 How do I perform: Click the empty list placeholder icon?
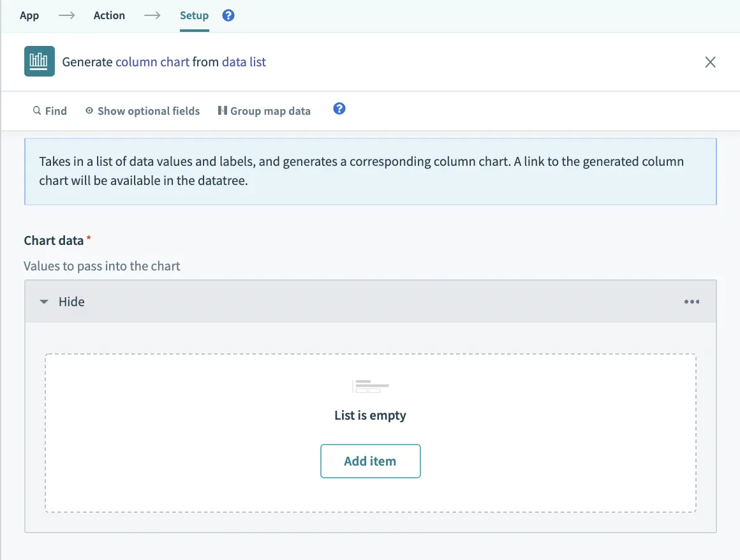[370, 387]
